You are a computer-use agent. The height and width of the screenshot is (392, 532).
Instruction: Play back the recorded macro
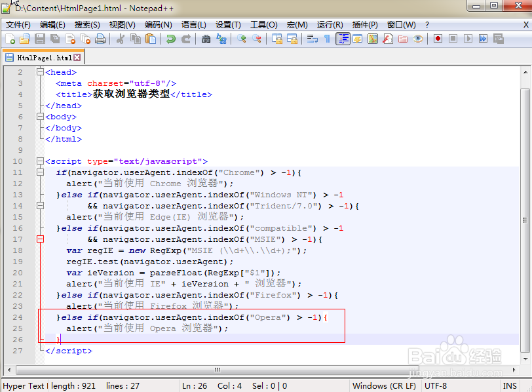pos(468,39)
